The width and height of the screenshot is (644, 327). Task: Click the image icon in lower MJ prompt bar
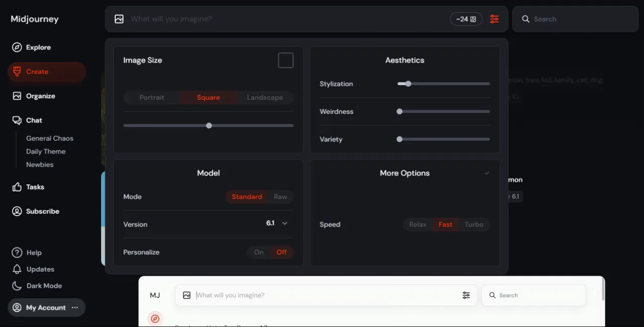[187, 295]
